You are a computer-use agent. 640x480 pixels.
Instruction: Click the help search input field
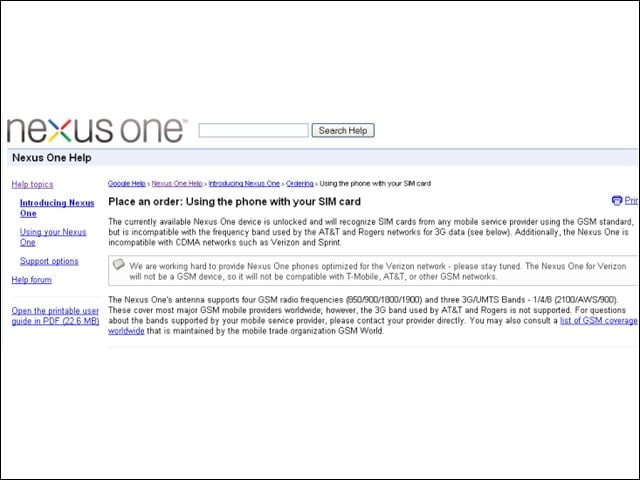tap(253, 131)
